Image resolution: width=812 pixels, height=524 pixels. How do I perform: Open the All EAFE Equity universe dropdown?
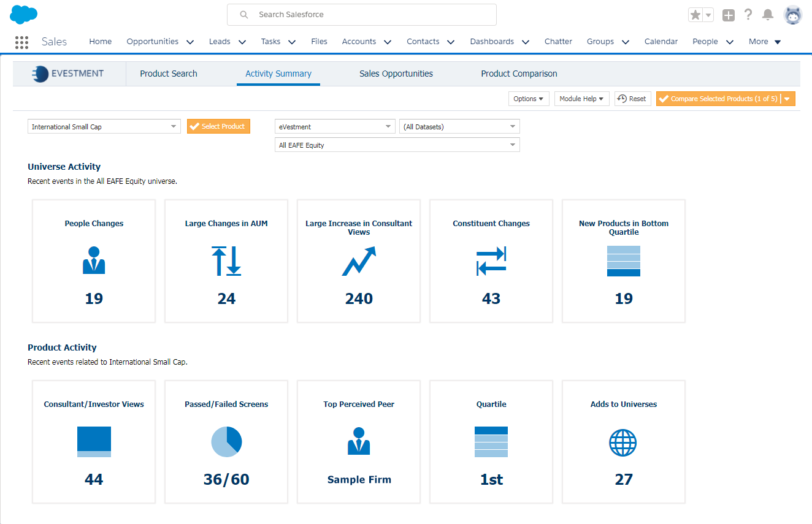[397, 145]
